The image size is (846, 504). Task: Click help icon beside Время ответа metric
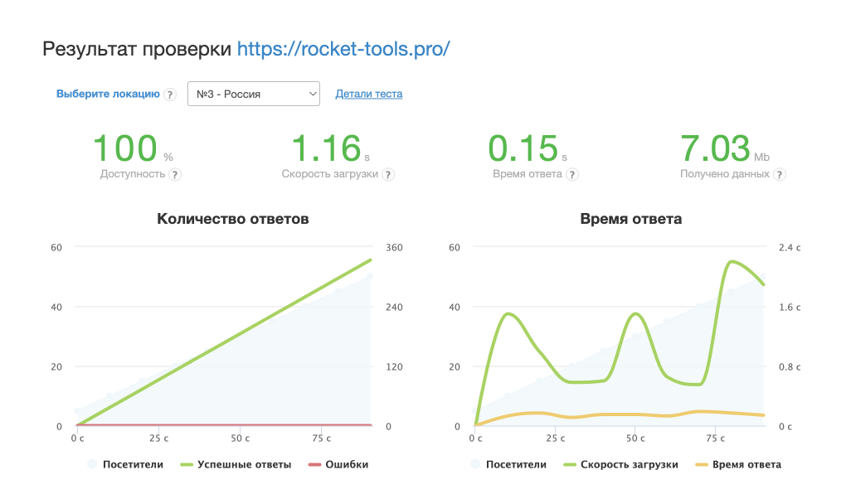coord(572,175)
